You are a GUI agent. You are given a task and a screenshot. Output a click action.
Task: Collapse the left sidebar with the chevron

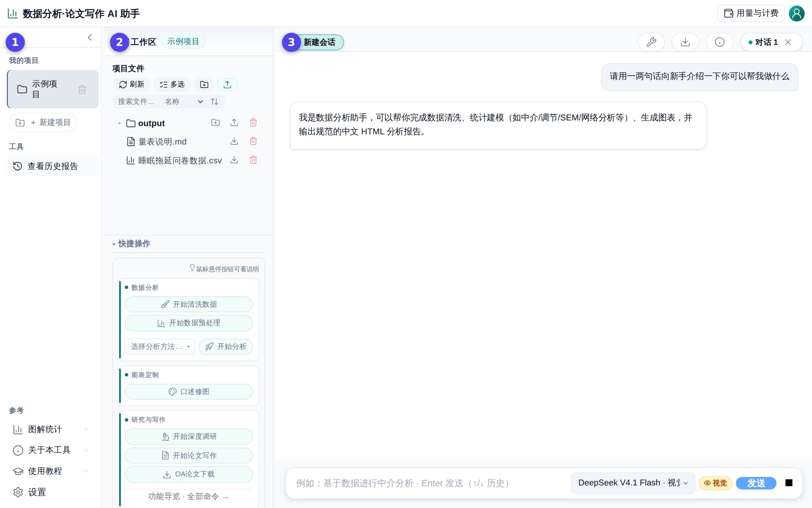point(90,37)
